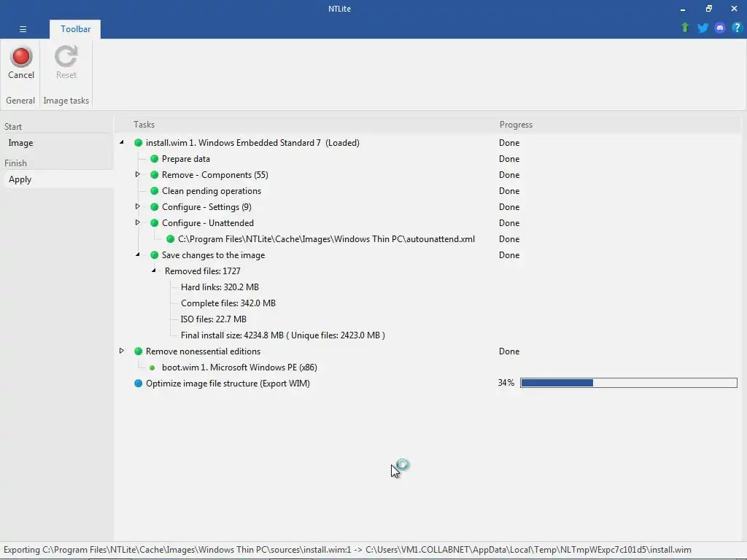The width and height of the screenshot is (747, 560).
Task: Switch to the Toolbar tab
Action: click(75, 29)
